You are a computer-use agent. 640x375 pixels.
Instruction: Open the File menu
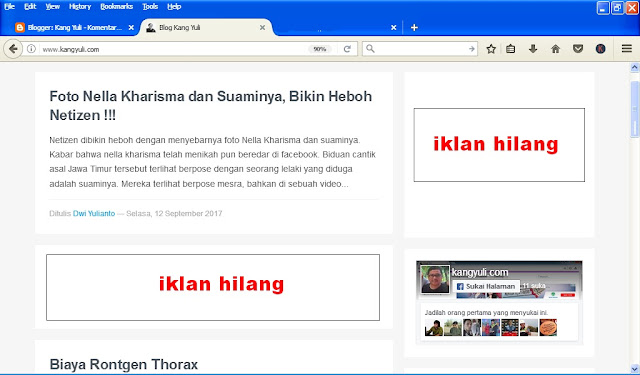tap(9, 7)
